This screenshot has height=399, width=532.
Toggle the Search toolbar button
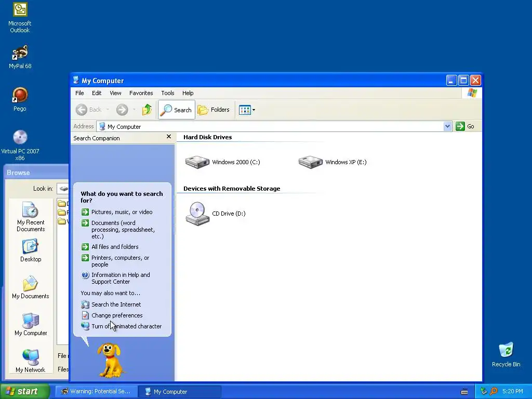pos(177,110)
